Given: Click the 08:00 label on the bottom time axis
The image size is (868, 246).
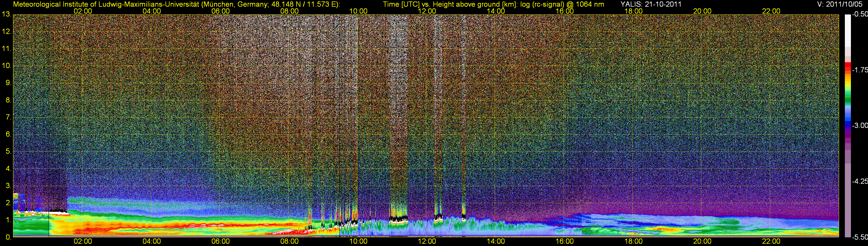Looking at the screenshot, I should (289, 241).
